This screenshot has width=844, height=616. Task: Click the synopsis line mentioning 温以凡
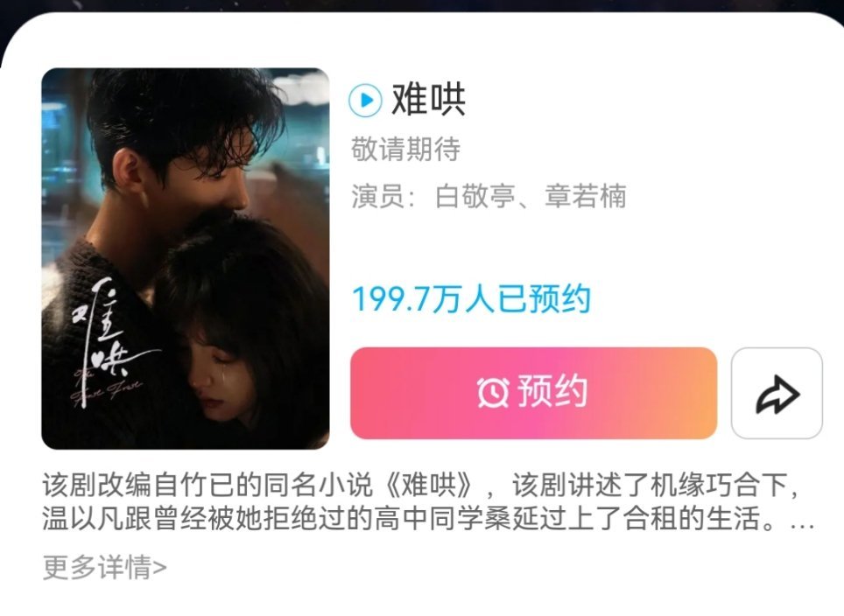[428, 518]
